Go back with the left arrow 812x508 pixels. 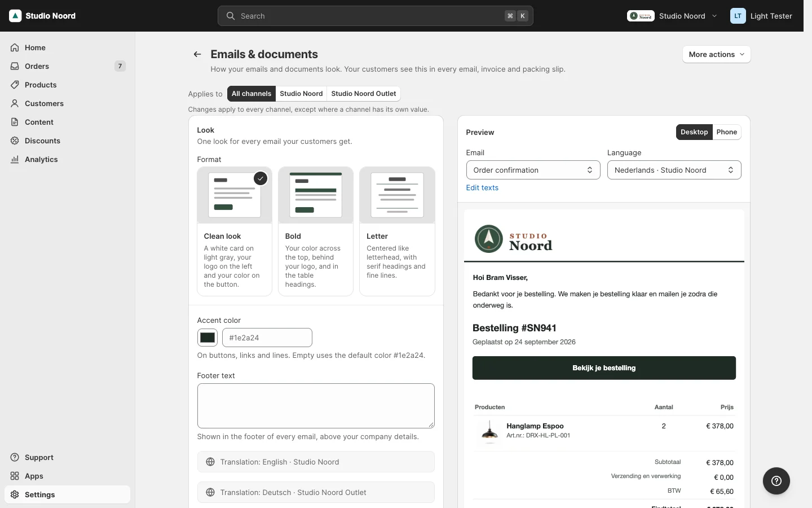(197, 54)
